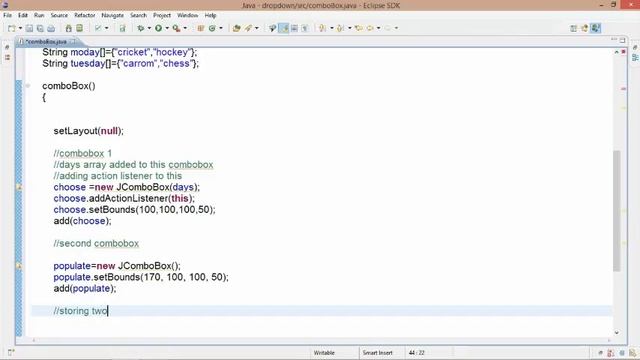Click the Back navigation arrow icon

coord(370,28)
